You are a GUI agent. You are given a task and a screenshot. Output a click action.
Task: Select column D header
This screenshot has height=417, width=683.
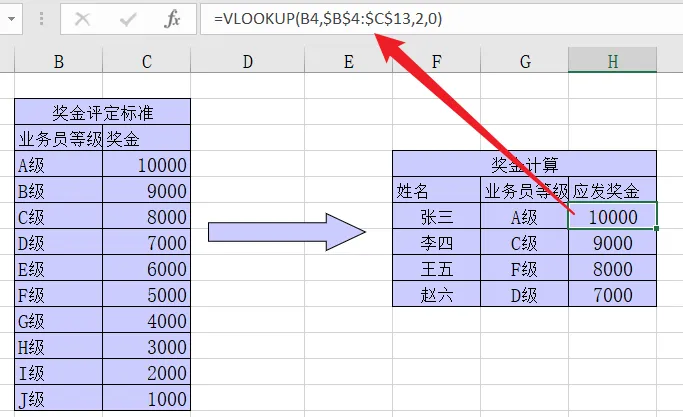[x=247, y=62]
